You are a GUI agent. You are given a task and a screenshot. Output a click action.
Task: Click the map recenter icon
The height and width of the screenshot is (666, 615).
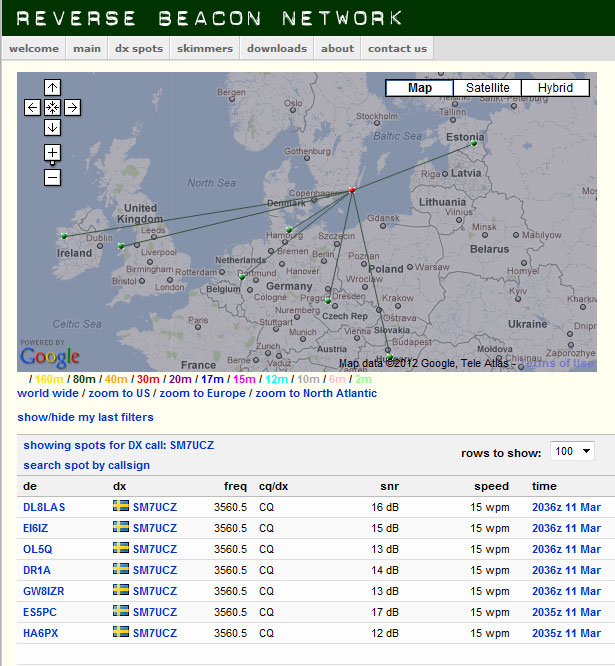pos(53,107)
